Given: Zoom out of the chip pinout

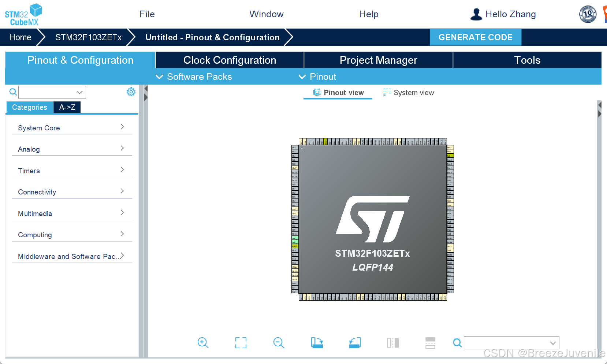Looking at the screenshot, I should point(279,343).
